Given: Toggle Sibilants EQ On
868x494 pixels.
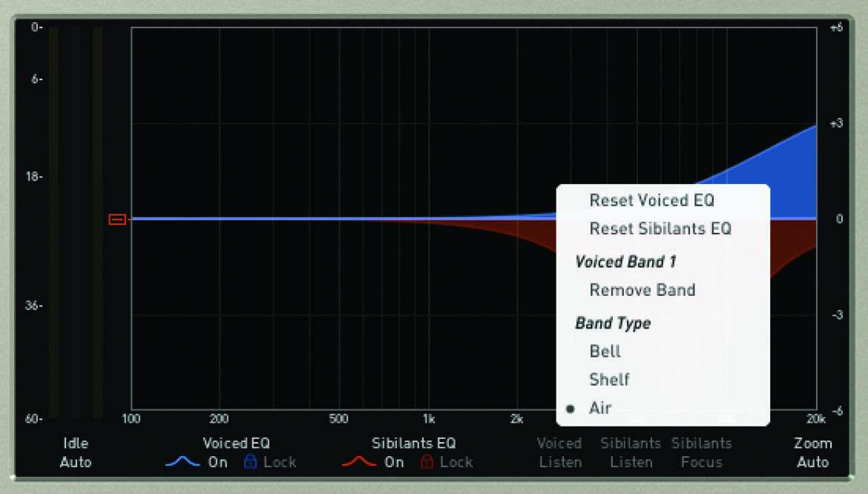Looking at the screenshot, I should tap(394, 462).
